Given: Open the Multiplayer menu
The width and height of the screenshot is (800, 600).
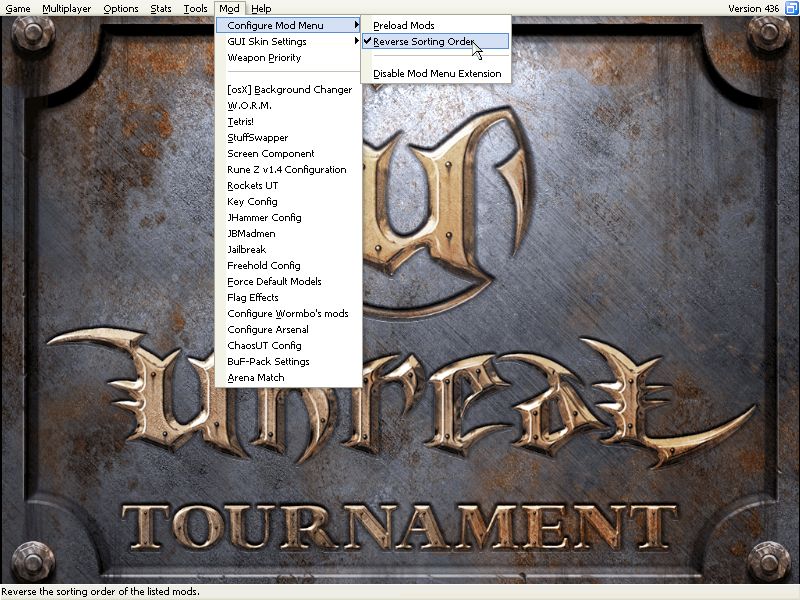Looking at the screenshot, I should (67, 8).
